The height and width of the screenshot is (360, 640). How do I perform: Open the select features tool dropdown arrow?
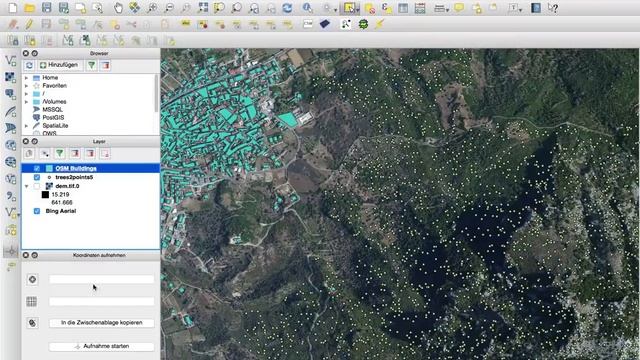coord(358,9)
